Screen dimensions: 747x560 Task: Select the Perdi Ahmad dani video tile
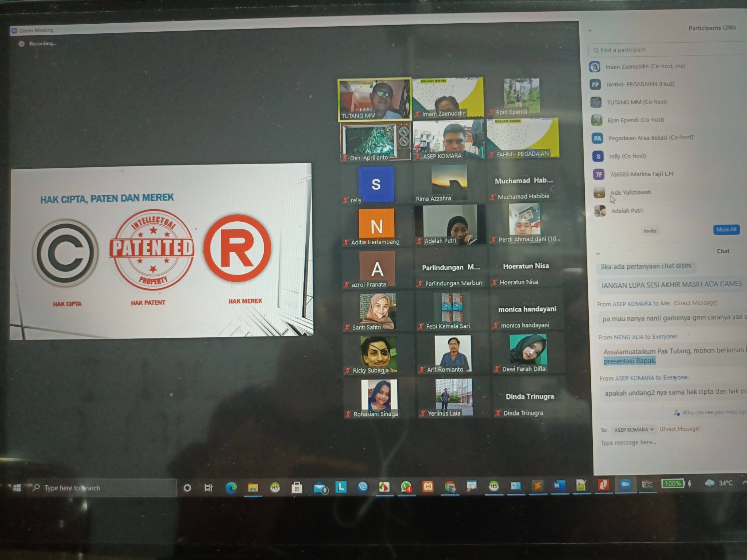[525, 223]
